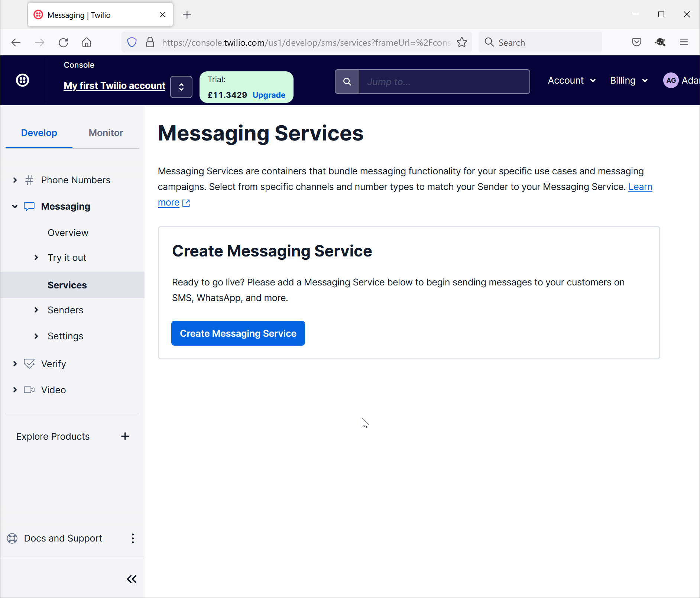700x598 pixels.
Task: Expand the Phone Numbers section
Action: [x=15, y=180]
